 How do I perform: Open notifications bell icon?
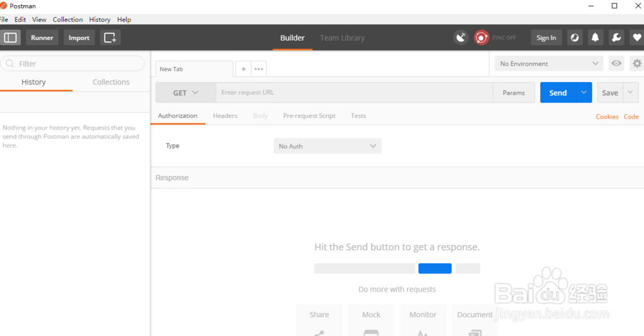click(595, 37)
